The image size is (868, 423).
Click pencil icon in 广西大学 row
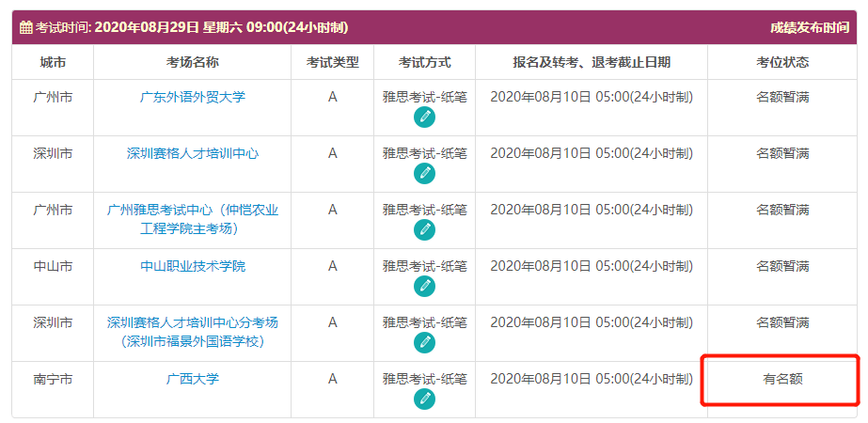[424, 399]
